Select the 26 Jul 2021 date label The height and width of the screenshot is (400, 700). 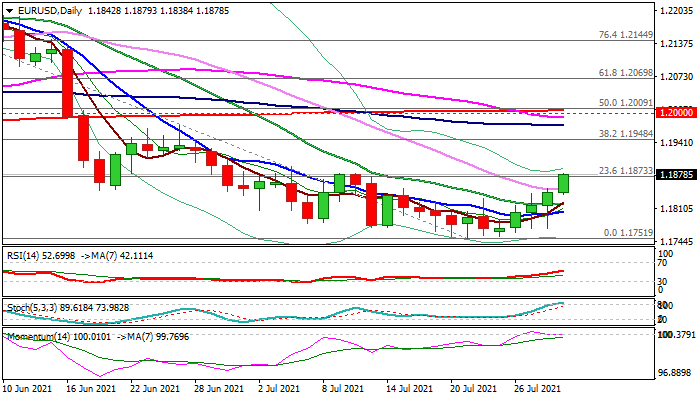[537, 388]
